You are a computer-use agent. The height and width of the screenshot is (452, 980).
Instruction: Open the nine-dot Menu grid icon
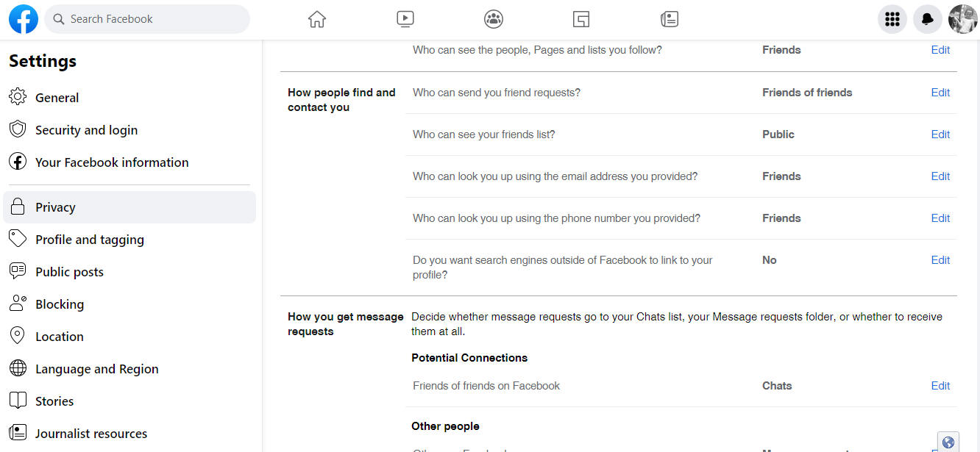coord(892,19)
